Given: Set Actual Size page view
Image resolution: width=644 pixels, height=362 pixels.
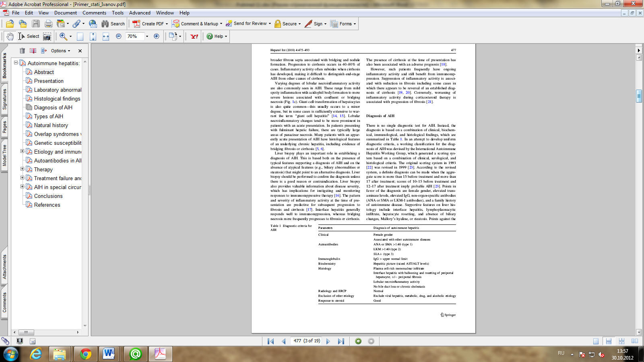Looking at the screenshot, I should pyautogui.click(x=80, y=37).
